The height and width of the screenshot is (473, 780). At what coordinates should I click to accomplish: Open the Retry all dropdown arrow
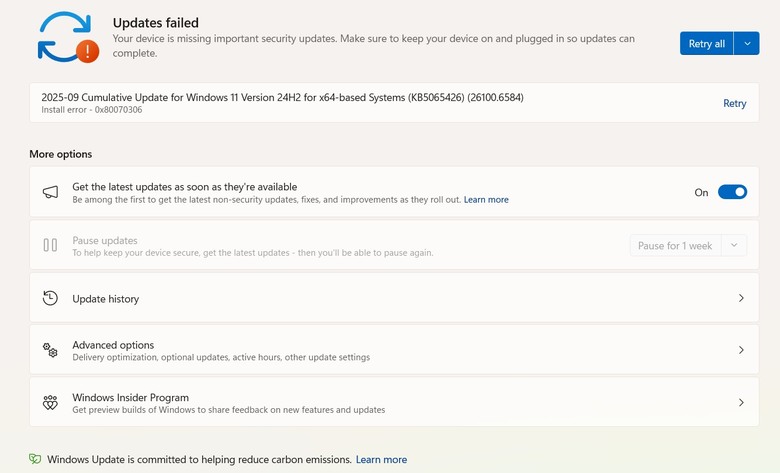tap(747, 44)
